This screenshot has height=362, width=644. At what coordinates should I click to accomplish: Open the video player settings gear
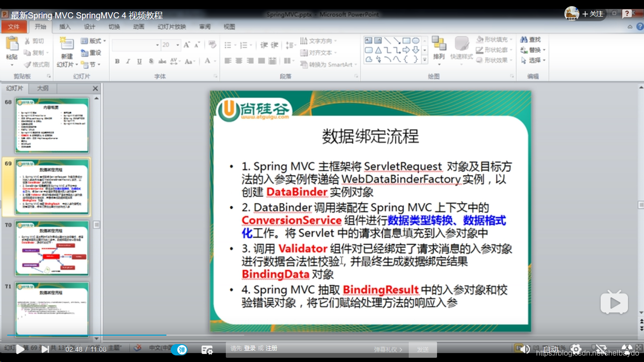(x=576, y=349)
